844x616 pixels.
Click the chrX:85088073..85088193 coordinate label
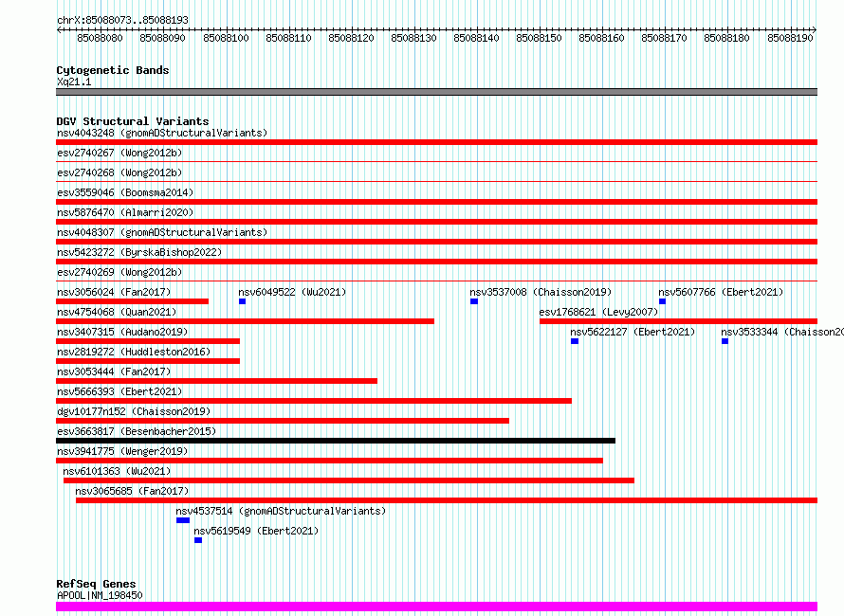coord(122,20)
